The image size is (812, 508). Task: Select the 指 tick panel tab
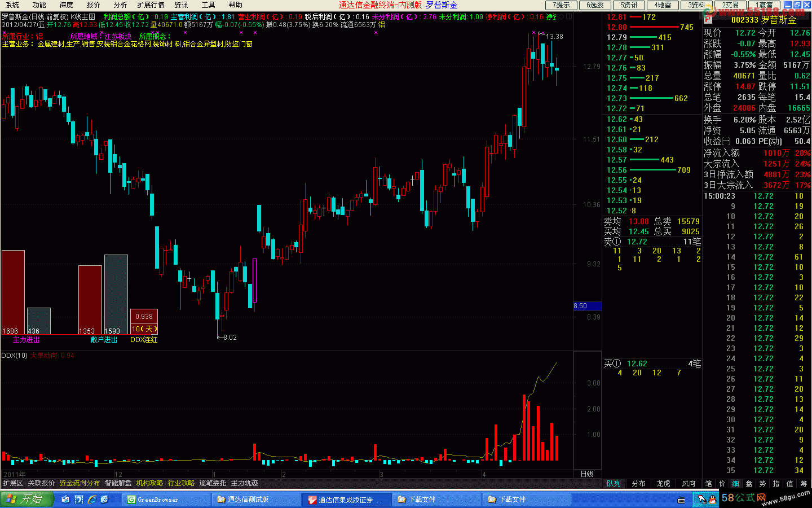point(776,484)
